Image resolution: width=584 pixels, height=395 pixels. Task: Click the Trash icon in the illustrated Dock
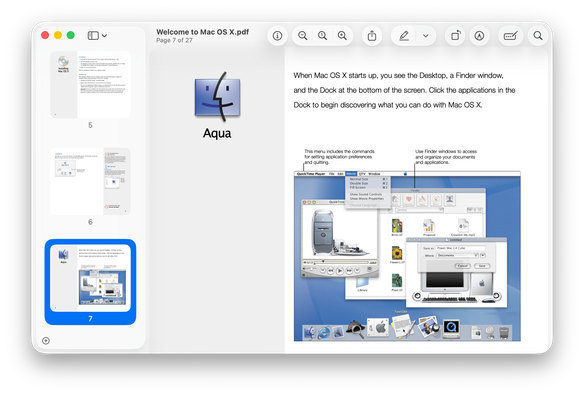coord(504,332)
